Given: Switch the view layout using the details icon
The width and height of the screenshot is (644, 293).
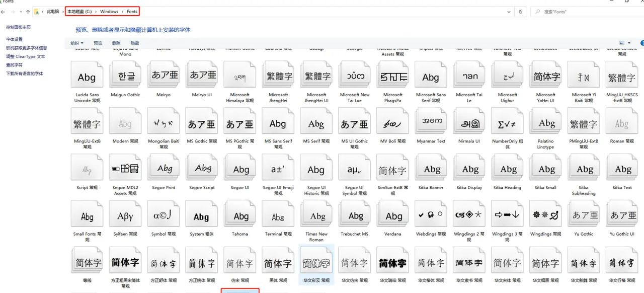Looking at the screenshot, I should tap(621, 43).
